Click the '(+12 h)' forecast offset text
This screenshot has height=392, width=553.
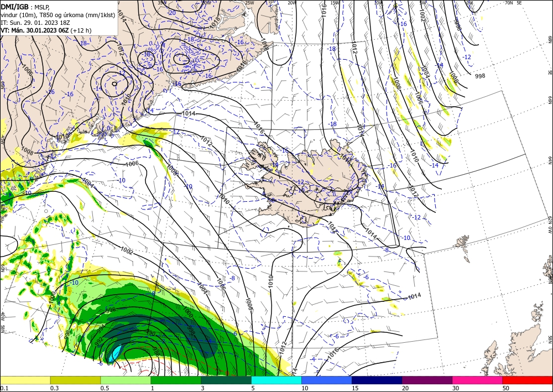[81, 30]
